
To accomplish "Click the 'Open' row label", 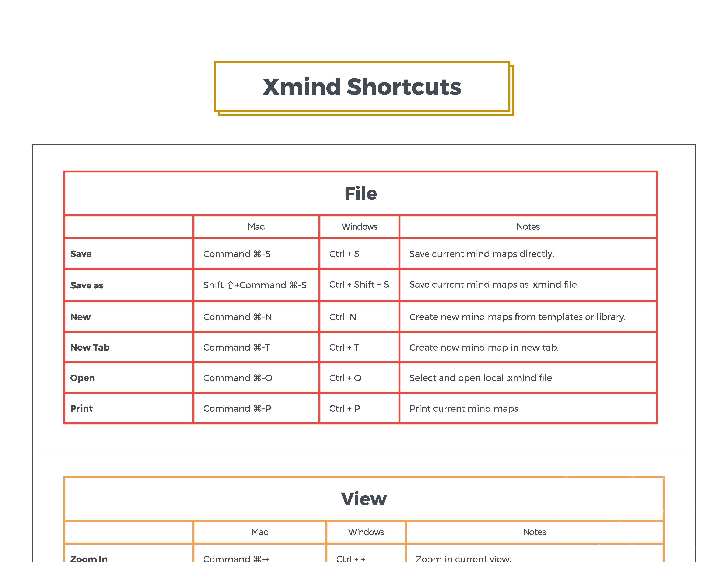I will pyautogui.click(x=82, y=378).
